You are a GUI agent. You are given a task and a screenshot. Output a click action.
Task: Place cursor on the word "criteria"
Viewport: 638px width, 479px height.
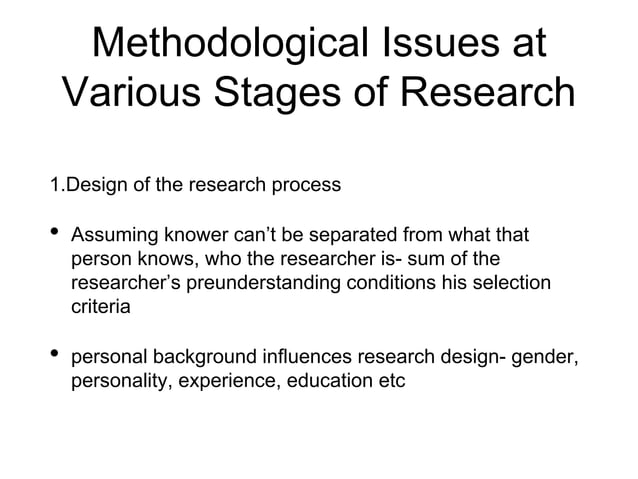point(101,306)
